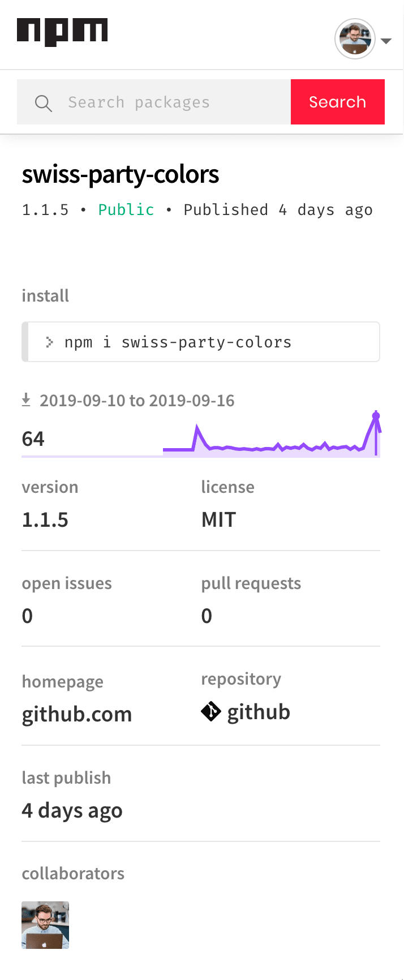Open the user avatar menu
This screenshot has height=980, width=404.
[355, 39]
